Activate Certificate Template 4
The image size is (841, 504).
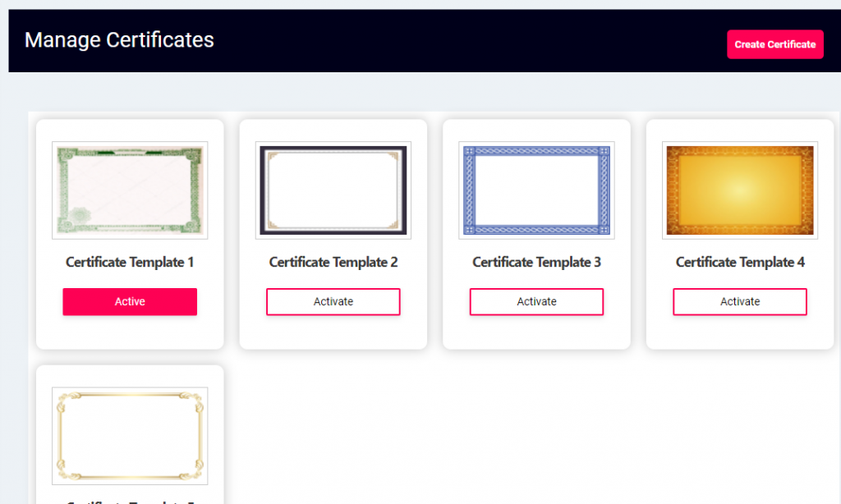coord(740,302)
